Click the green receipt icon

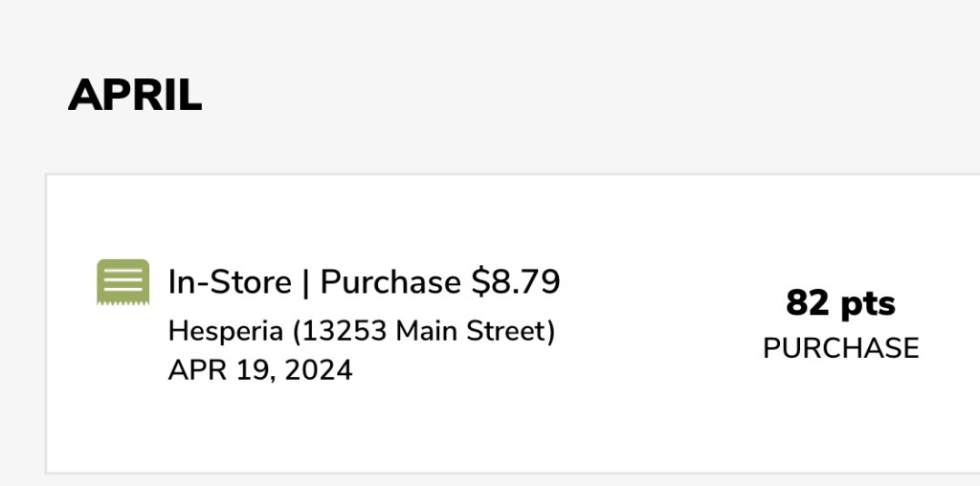pos(122,281)
